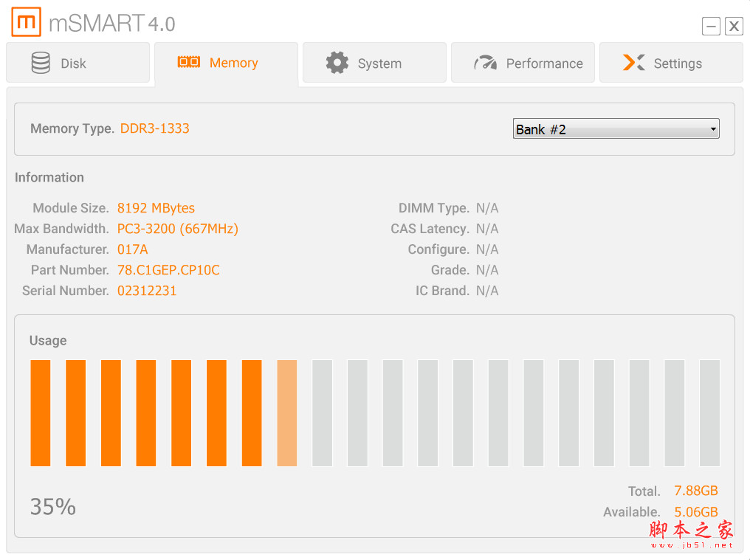750x560 pixels.
Task: Click the DIMM Type label
Action: pos(434,208)
